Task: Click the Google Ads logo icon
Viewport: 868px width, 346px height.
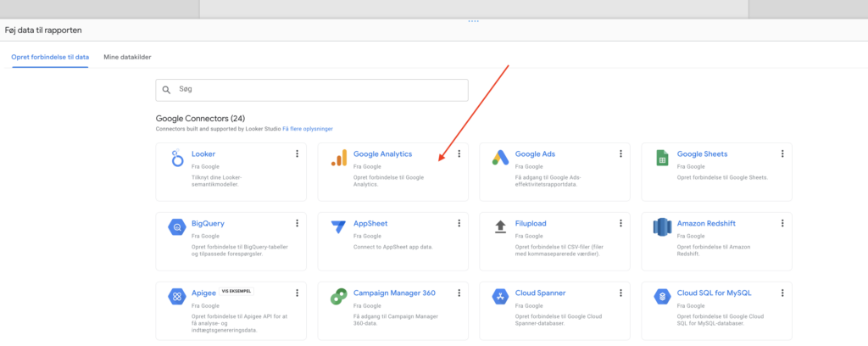Action: pyautogui.click(x=500, y=158)
